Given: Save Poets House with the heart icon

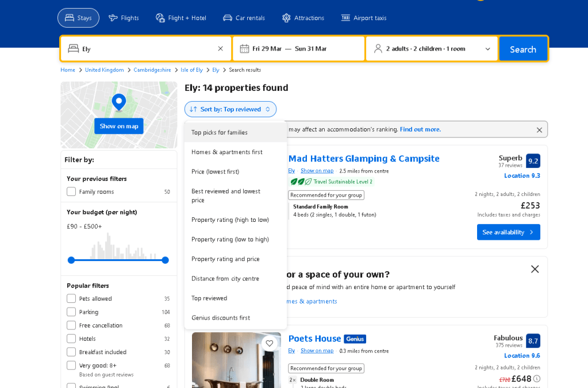Looking at the screenshot, I should (x=269, y=343).
